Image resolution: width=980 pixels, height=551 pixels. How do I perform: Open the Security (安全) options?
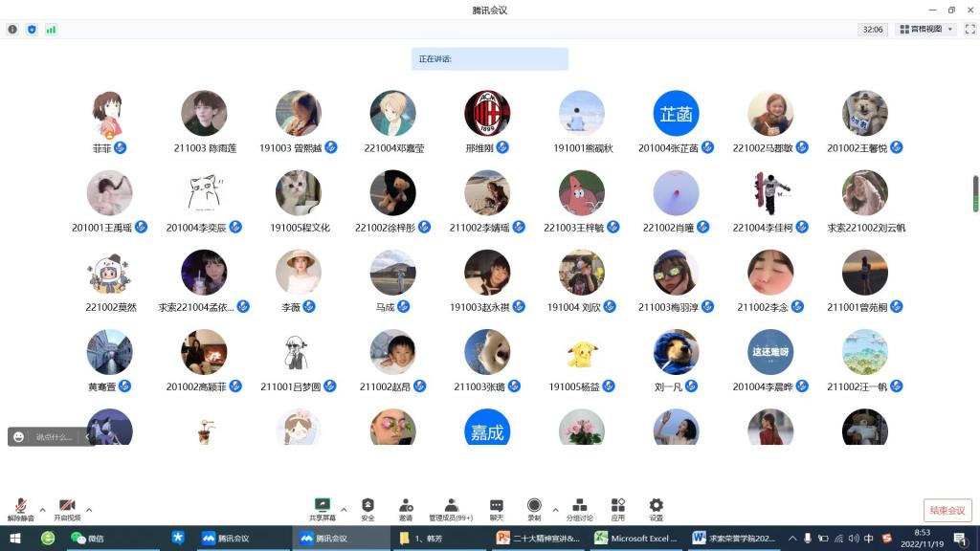[367, 508]
